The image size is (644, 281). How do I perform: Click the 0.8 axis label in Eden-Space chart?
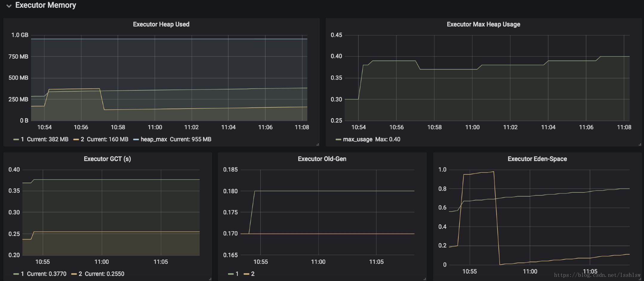[x=442, y=189]
